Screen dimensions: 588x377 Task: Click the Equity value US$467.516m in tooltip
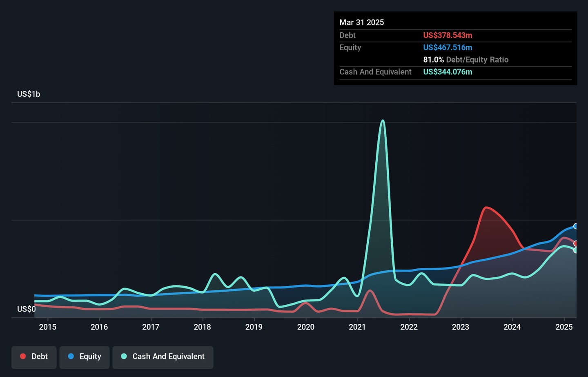point(448,47)
